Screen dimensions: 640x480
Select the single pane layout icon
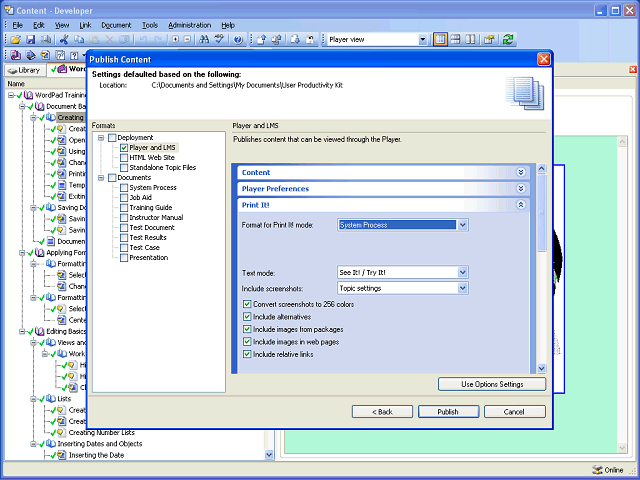point(440,40)
